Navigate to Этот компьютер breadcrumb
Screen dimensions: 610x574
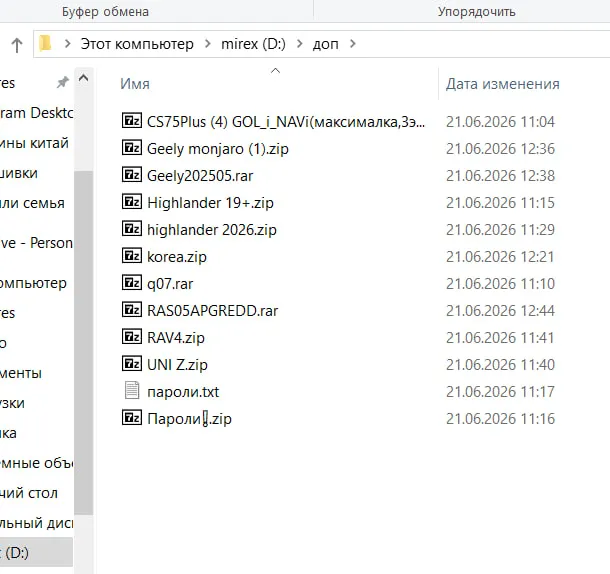click(137, 44)
